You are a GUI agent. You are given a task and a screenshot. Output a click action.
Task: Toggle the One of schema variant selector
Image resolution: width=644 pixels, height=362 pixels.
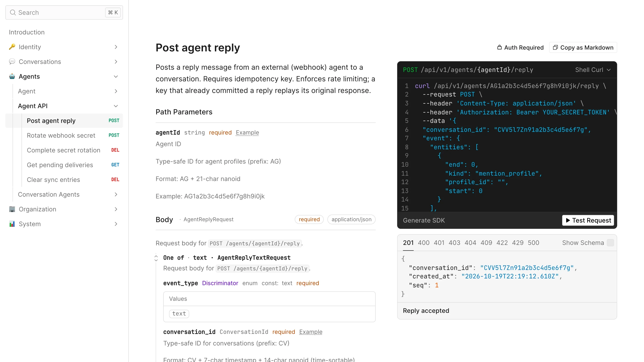pyautogui.click(x=156, y=258)
